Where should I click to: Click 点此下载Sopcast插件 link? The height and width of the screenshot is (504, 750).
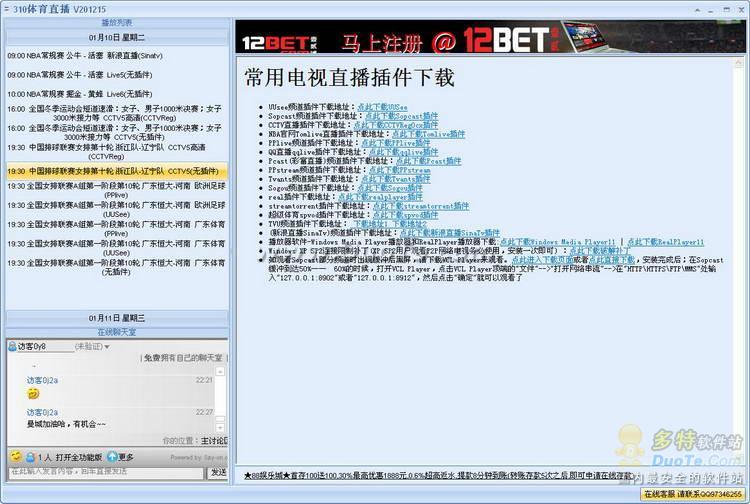coord(401,116)
